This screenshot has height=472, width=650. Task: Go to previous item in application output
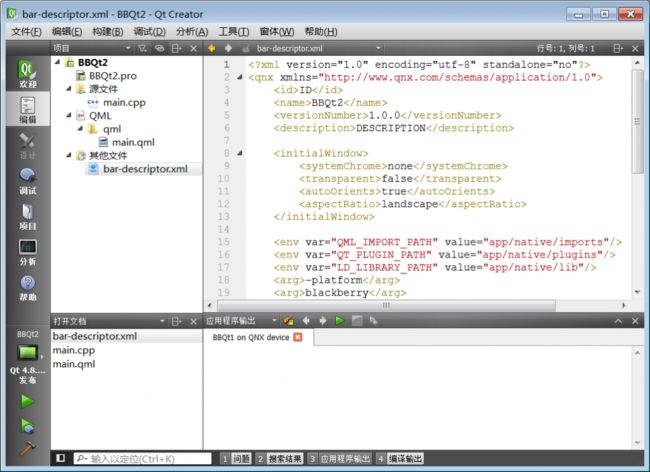[306, 320]
